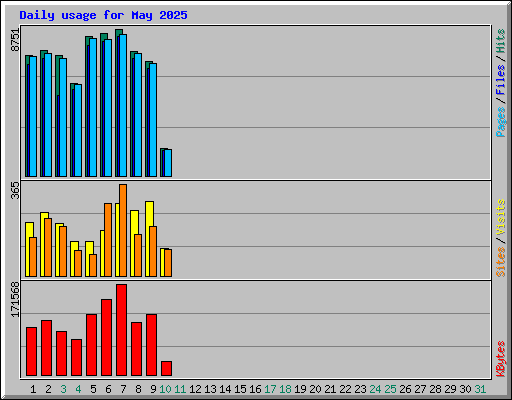Click the red KBytes legend label
The width and height of the screenshot is (512, 400).
[500, 359]
